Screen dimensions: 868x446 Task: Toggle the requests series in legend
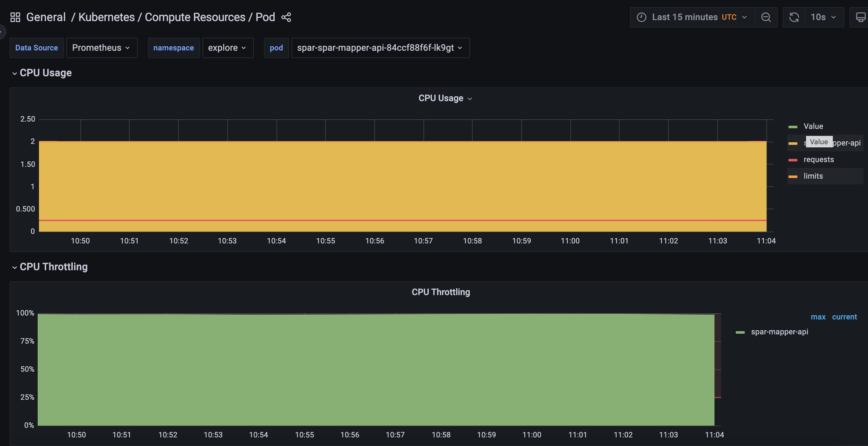coord(819,160)
